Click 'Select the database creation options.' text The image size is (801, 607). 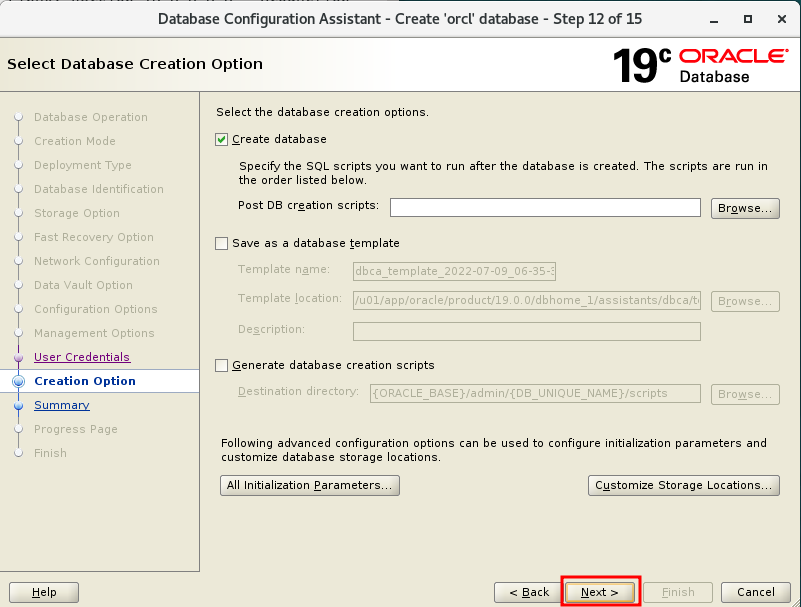click(x=322, y=112)
